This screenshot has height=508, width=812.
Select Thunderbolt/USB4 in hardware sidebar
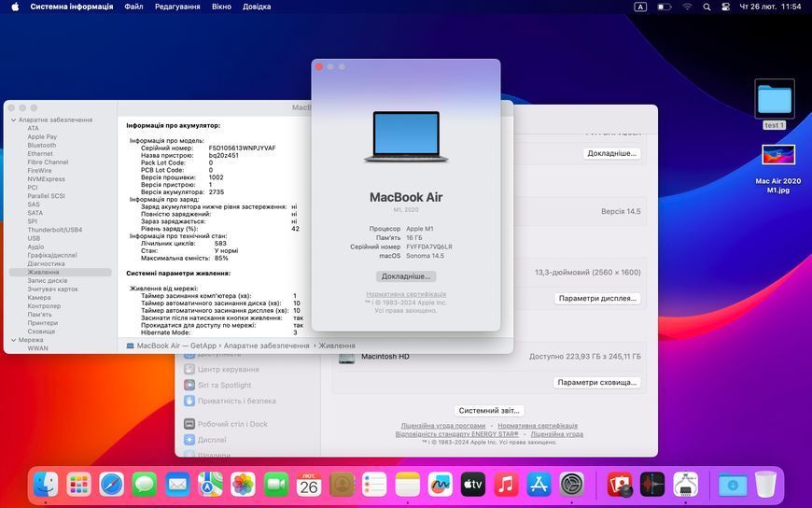tap(55, 230)
